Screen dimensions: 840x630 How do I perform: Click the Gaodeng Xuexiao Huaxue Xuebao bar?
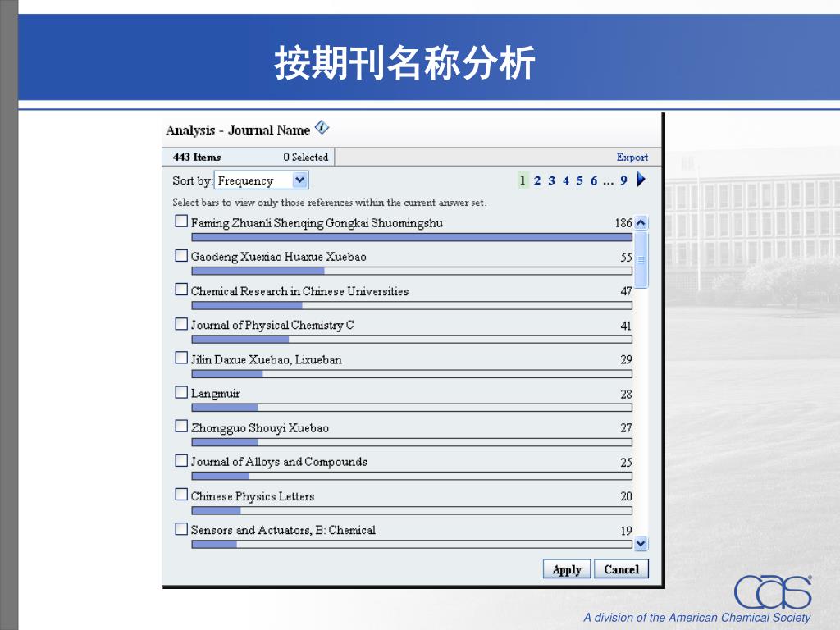(412, 271)
